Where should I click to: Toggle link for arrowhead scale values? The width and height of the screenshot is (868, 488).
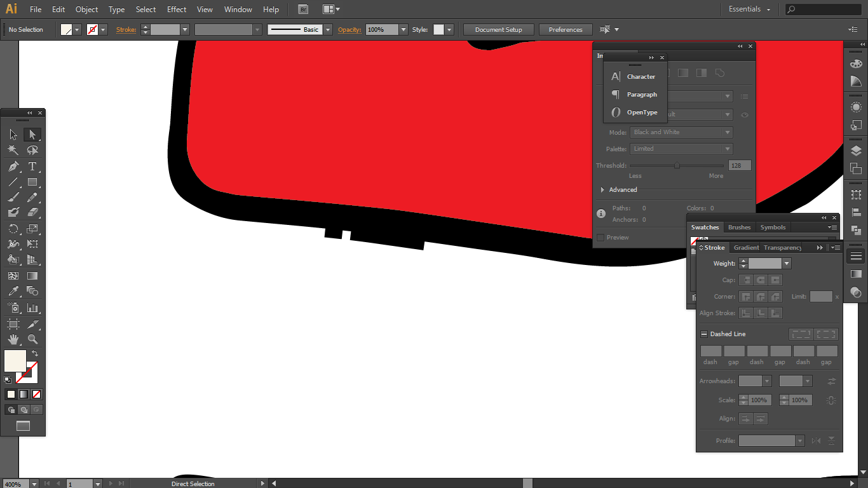point(831,400)
